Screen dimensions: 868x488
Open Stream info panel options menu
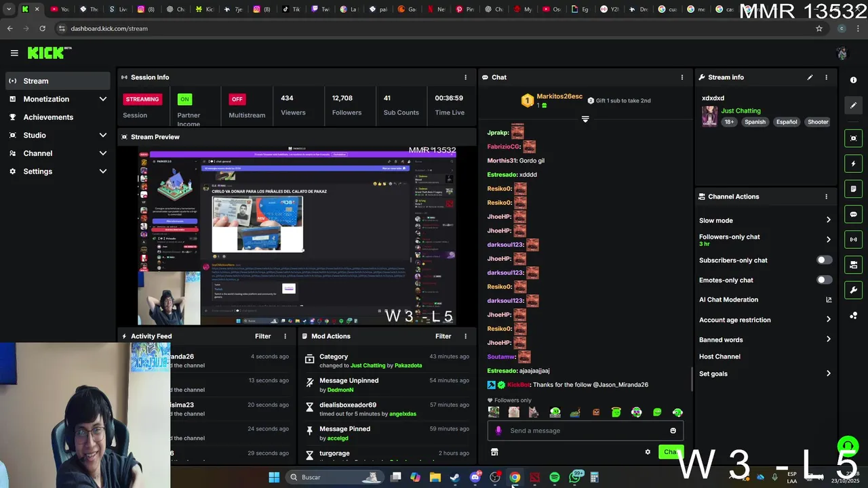pyautogui.click(x=826, y=77)
